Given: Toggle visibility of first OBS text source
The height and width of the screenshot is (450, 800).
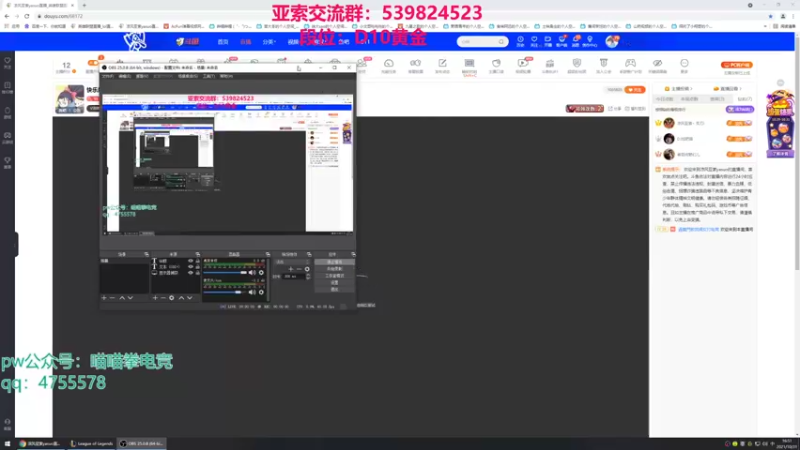Looking at the screenshot, I should pos(191,261).
